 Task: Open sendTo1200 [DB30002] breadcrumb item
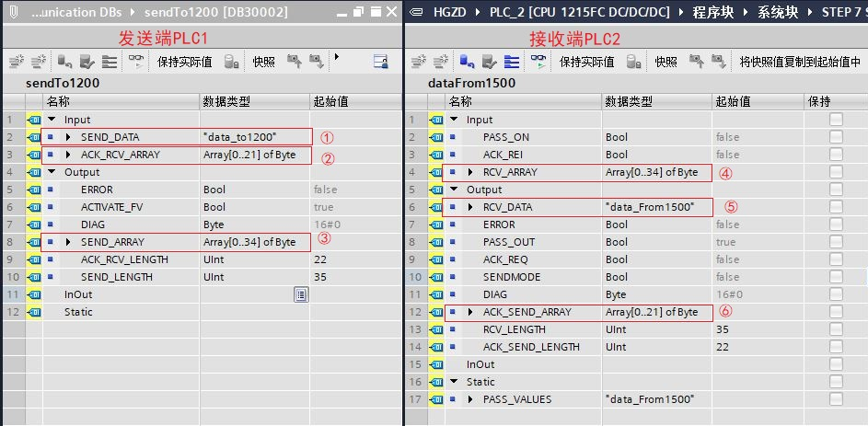[216, 12]
